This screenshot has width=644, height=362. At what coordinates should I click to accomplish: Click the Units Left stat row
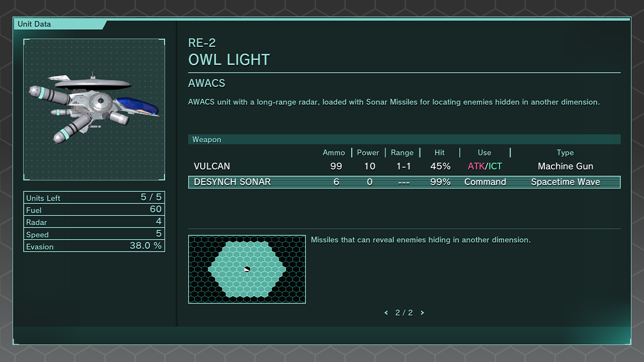tap(94, 198)
